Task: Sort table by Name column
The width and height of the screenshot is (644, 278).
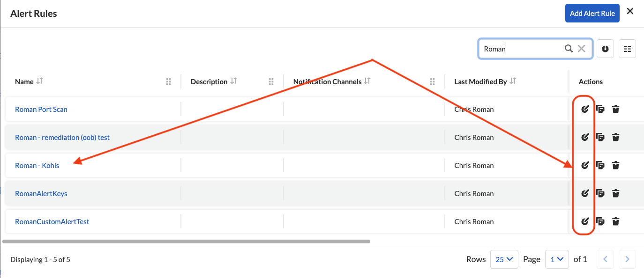Action: [x=40, y=81]
